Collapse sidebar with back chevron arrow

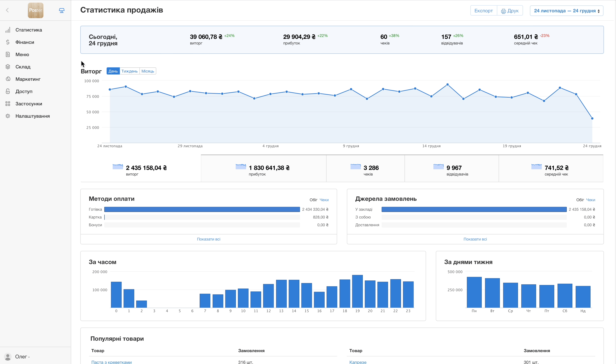(7, 10)
